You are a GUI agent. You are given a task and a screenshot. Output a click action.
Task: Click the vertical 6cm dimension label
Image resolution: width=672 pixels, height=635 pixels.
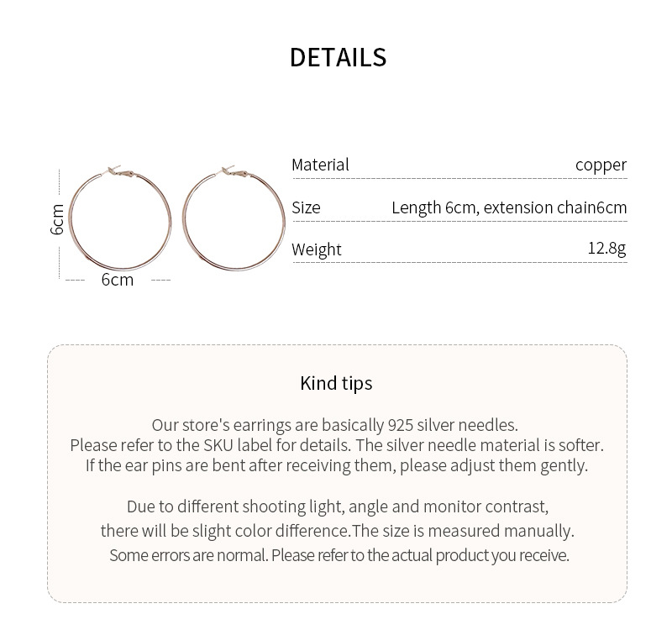click(x=57, y=219)
